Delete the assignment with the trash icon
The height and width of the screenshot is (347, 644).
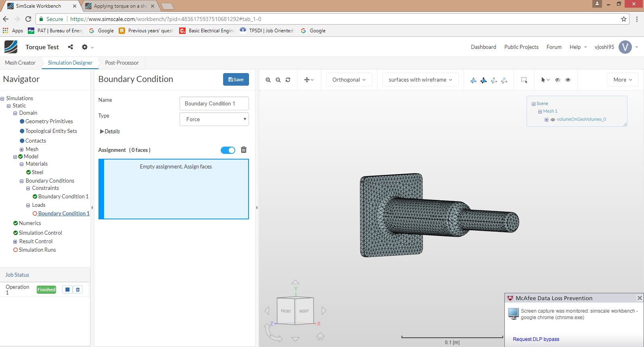[x=244, y=150]
